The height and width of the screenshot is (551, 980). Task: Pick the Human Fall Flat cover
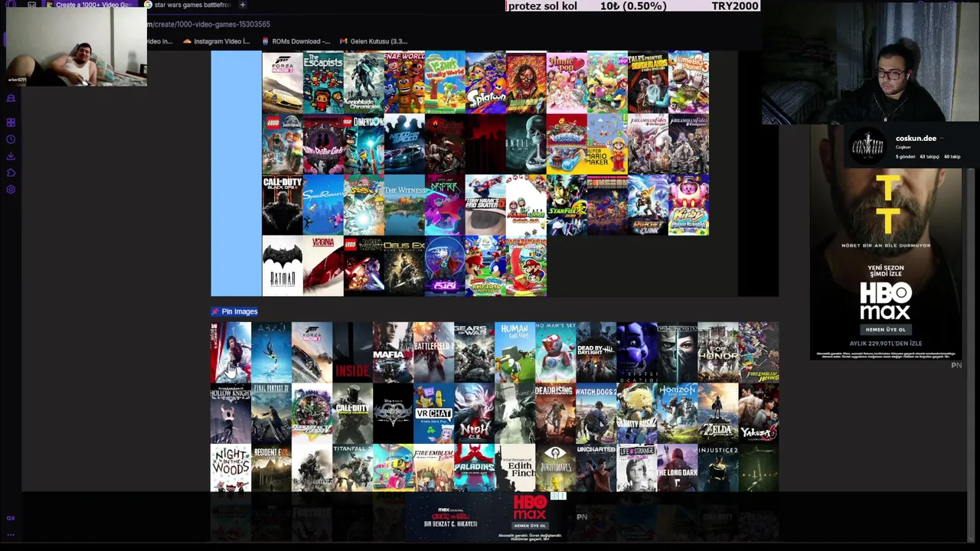(514, 352)
